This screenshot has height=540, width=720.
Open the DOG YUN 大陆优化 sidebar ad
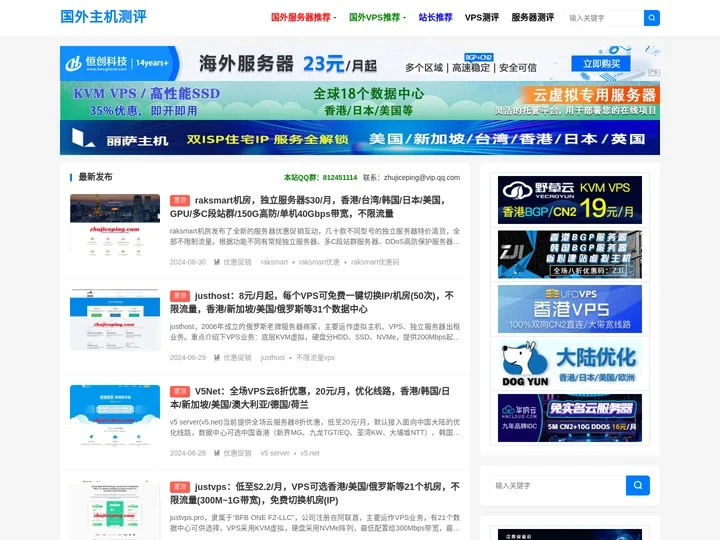(x=570, y=364)
